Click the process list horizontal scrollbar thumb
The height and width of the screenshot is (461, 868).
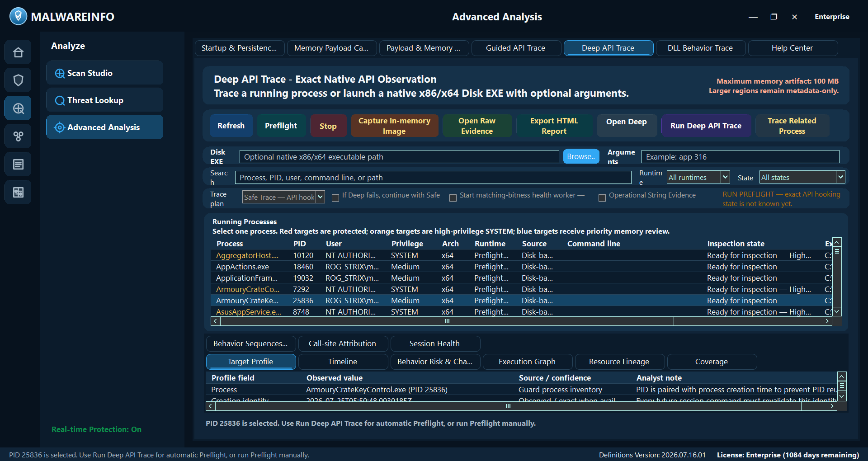pos(447,321)
